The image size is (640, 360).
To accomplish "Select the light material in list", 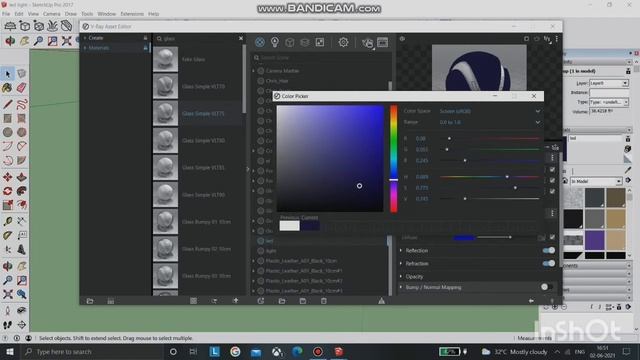I will click(x=271, y=251).
